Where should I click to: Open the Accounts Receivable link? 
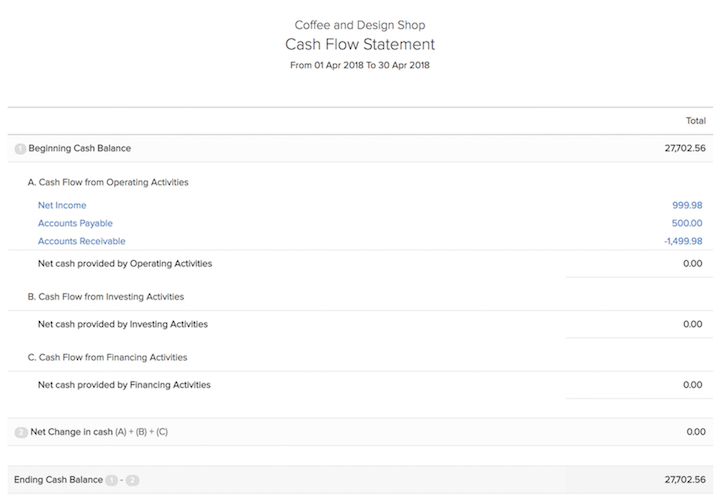[x=81, y=241]
